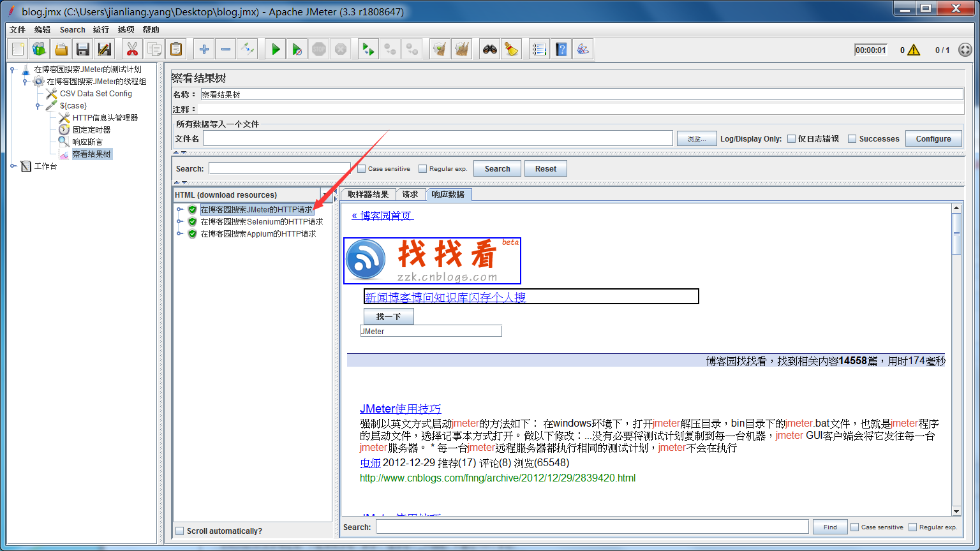Click Remote Shutdown All icon
The image size is (980, 551).
tap(412, 49)
